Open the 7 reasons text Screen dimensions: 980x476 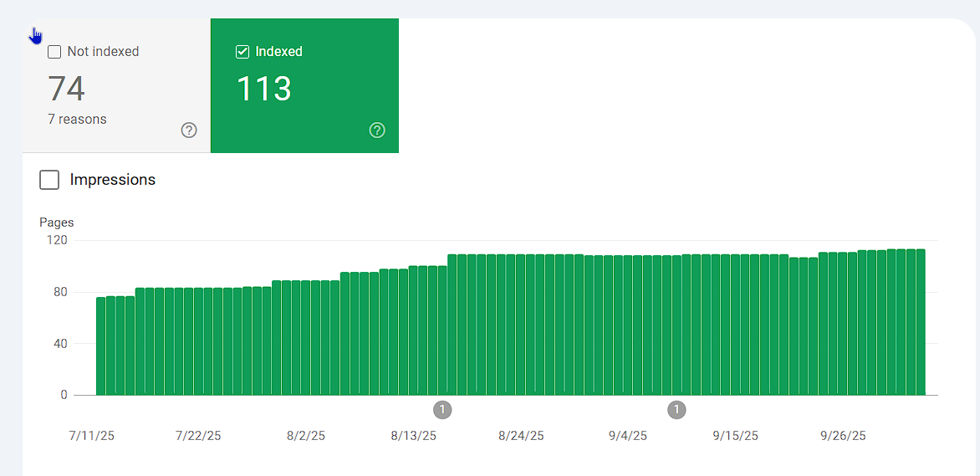77,119
